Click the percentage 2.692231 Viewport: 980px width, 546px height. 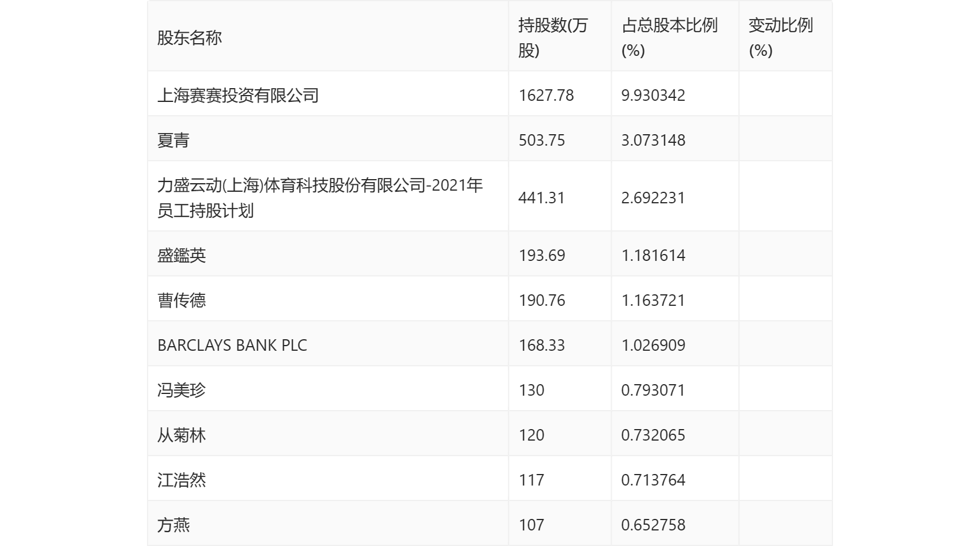653,198
